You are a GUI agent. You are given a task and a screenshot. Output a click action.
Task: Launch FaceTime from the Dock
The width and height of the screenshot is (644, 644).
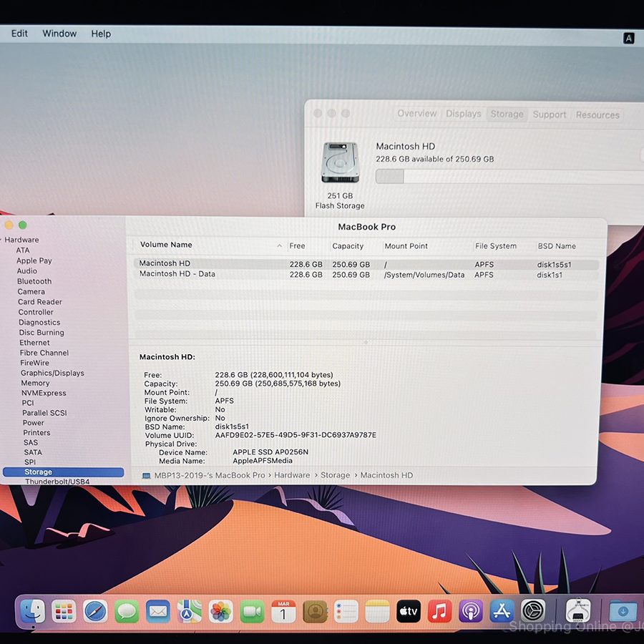tap(252, 612)
